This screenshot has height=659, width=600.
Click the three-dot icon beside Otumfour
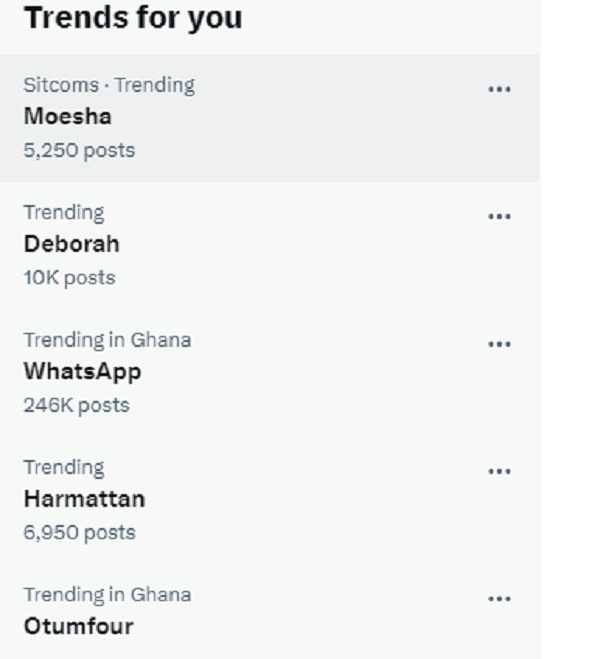[499, 599]
